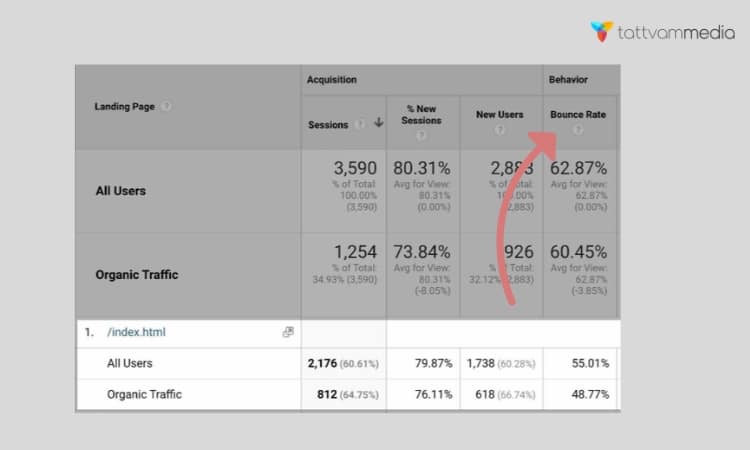Click Organic Traffic bounce rate 60.45%
Image resolution: width=750 pixels, height=450 pixels.
[578, 252]
